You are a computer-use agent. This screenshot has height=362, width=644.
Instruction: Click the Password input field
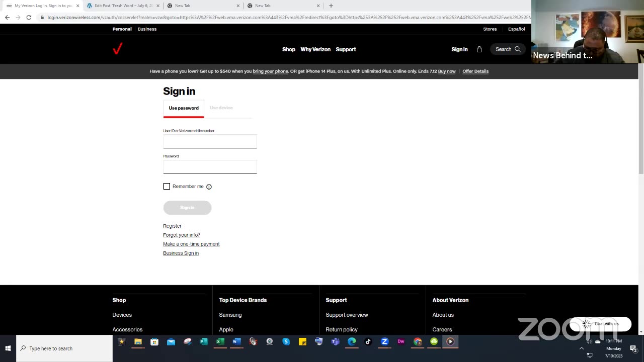(210, 167)
